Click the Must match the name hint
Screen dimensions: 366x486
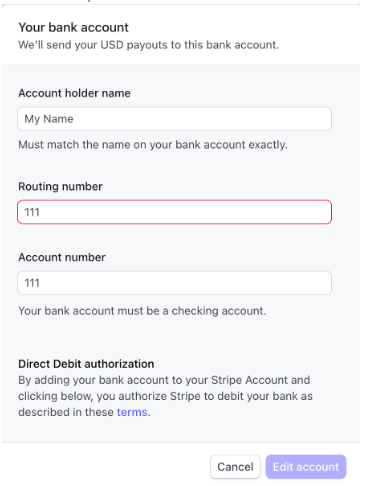coord(153,145)
